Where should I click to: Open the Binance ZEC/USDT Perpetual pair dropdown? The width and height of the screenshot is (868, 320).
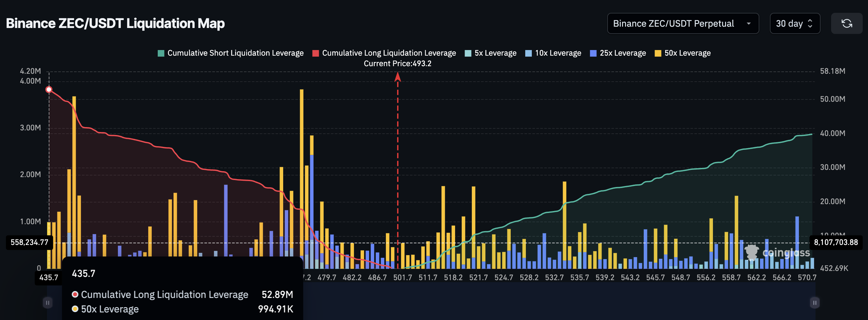coord(683,23)
